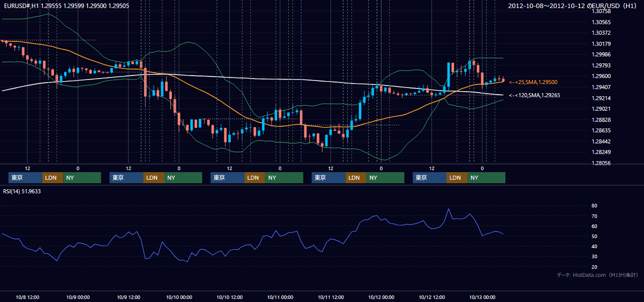
Task: Click price axis value 1.28635
Action: [601, 130]
